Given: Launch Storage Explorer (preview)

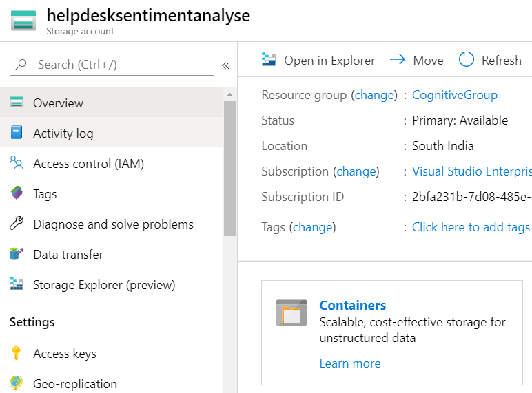Looking at the screenshot, I should [111, 284].
